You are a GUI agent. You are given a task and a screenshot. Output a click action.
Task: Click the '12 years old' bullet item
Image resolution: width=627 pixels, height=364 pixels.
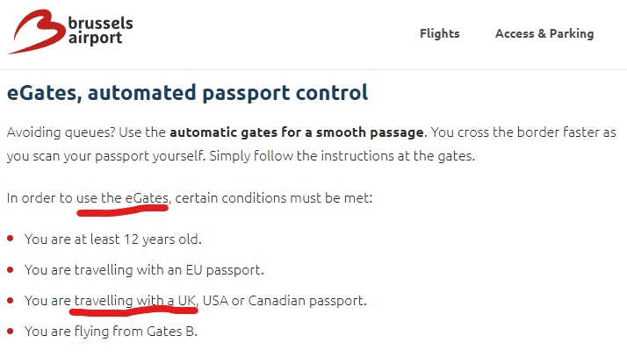tap(112, 239)
